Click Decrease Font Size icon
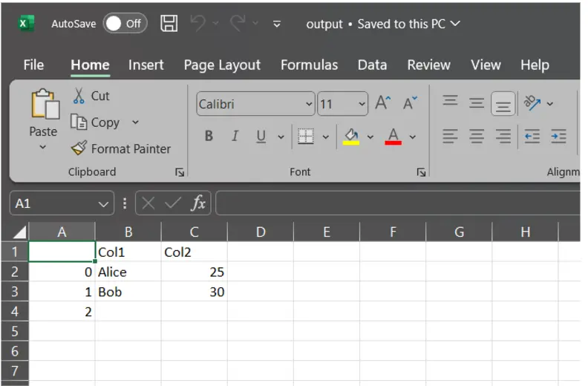 pyautogui.click(x=410, y=102)
